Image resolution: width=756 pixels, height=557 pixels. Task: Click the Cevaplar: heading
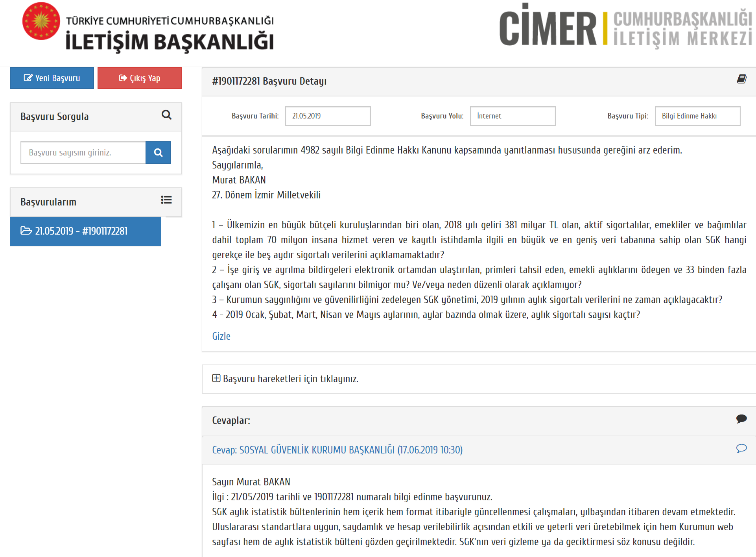coord(231,420)
